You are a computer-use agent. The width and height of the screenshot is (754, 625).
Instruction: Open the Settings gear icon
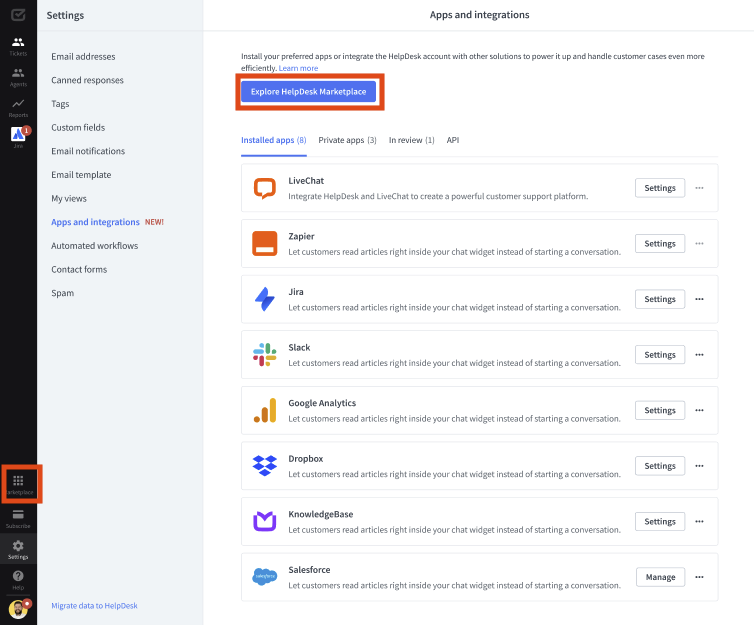point(18,546)
